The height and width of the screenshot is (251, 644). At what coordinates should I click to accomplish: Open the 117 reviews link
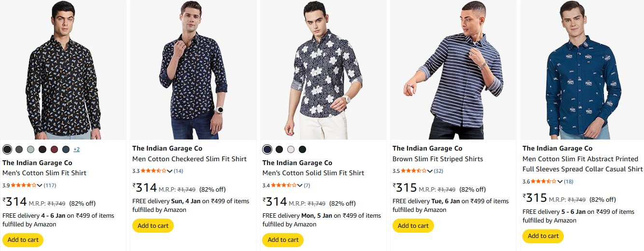(x=50, y=185)
